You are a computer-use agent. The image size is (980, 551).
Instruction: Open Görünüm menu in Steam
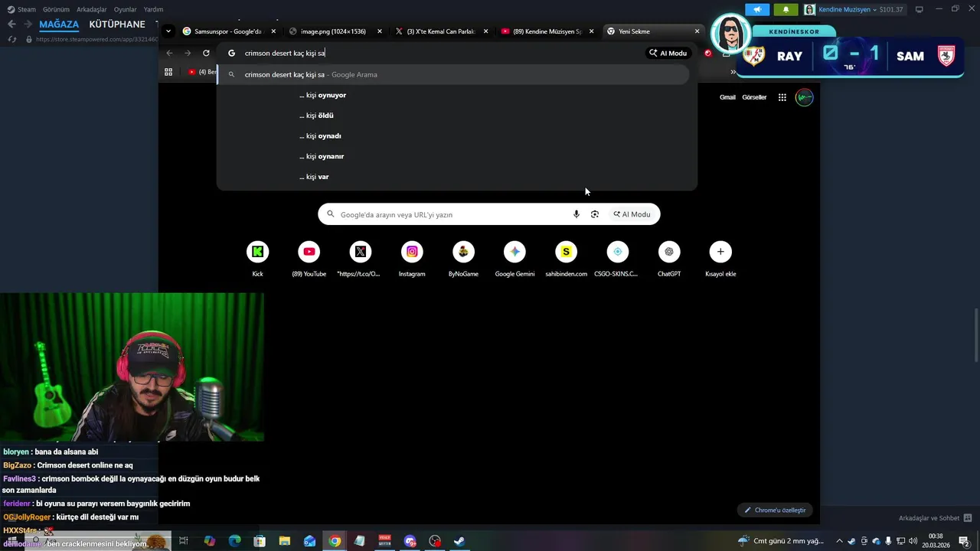coord(56,9)
